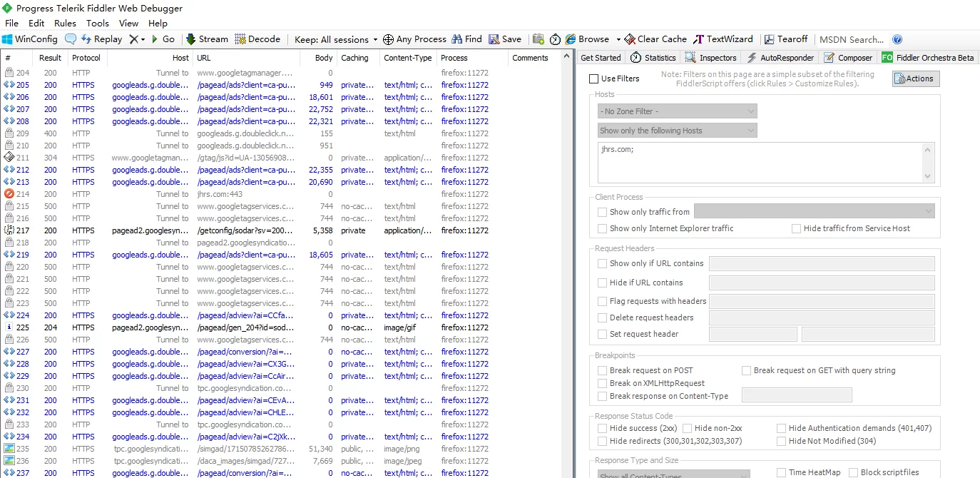Screen dimensions: 980x478
Task: Check Hide Not Modified (304)
Action: click(x=782, y=442)
